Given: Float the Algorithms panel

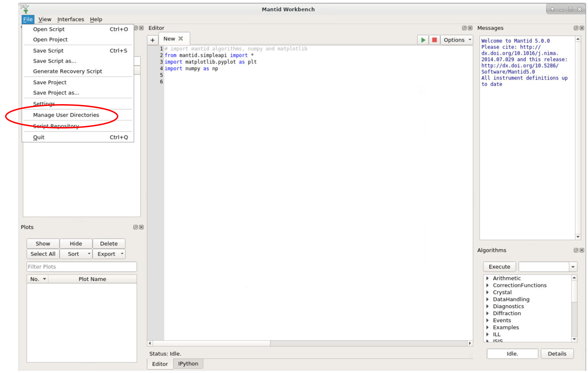Looking at the screenshot, I should (x=576, y=250).
